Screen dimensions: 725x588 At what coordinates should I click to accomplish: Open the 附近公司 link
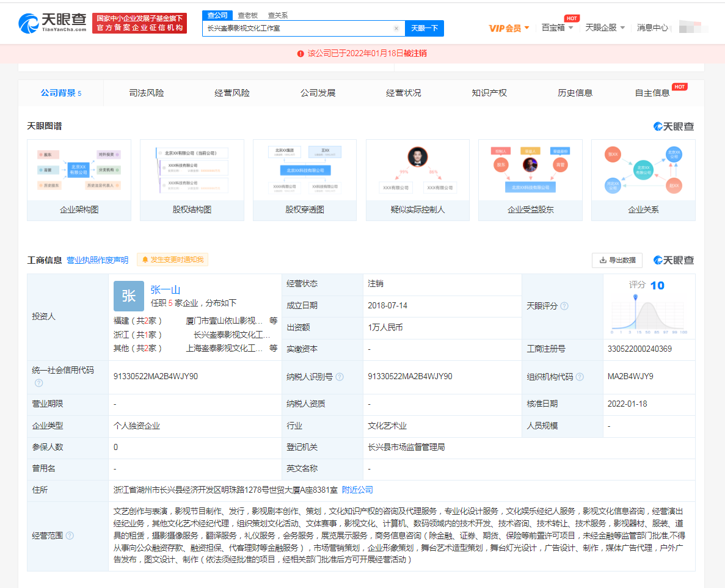point(357,490)
